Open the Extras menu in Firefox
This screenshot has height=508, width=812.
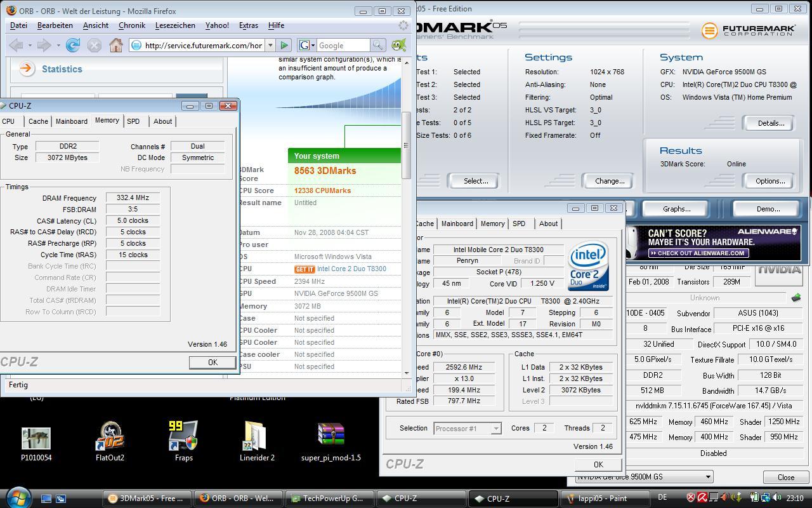pos(248,25)
